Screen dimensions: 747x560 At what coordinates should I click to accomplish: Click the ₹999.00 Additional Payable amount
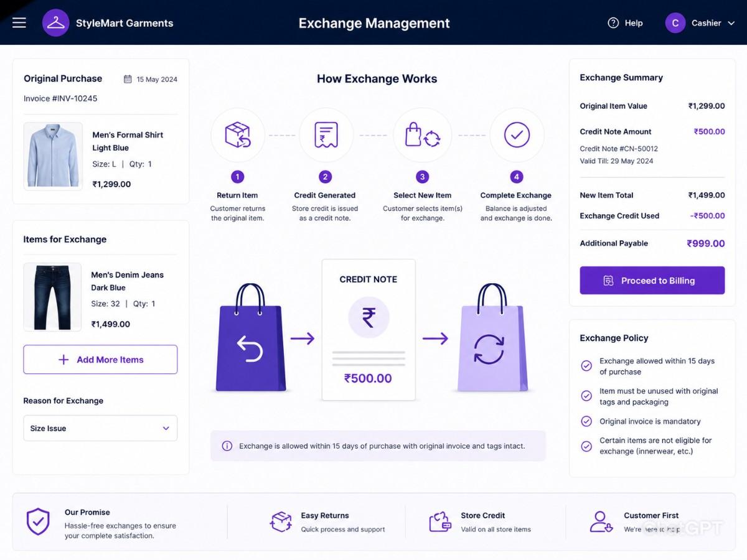(x=705, y=243)
